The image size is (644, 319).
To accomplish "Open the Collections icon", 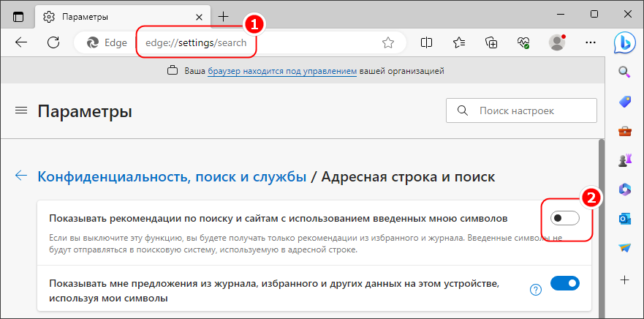I will click(491, 42).
